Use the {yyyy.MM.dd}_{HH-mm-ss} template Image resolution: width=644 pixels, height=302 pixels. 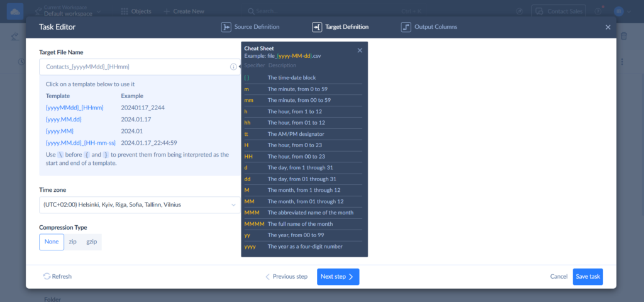[80, 143]
